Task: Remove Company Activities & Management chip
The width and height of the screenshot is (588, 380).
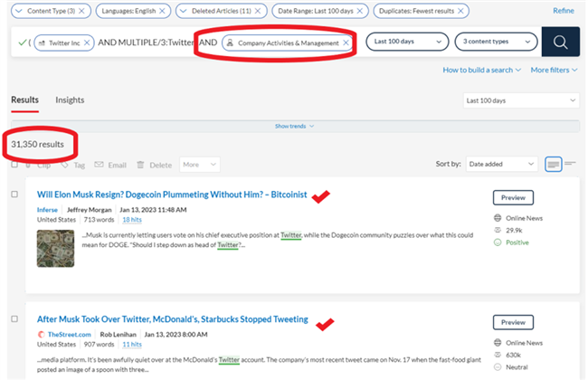Action: tap(346, 43)
